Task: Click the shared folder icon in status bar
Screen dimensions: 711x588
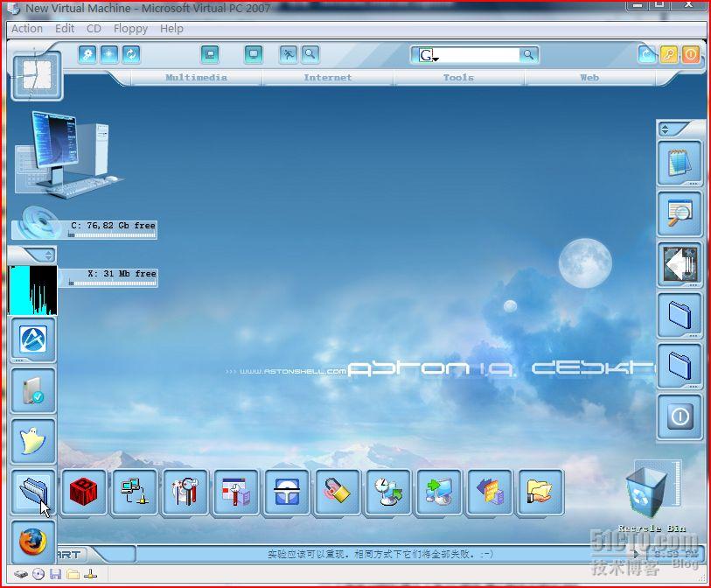Action: pyautogui.click(x=73, y=574)
